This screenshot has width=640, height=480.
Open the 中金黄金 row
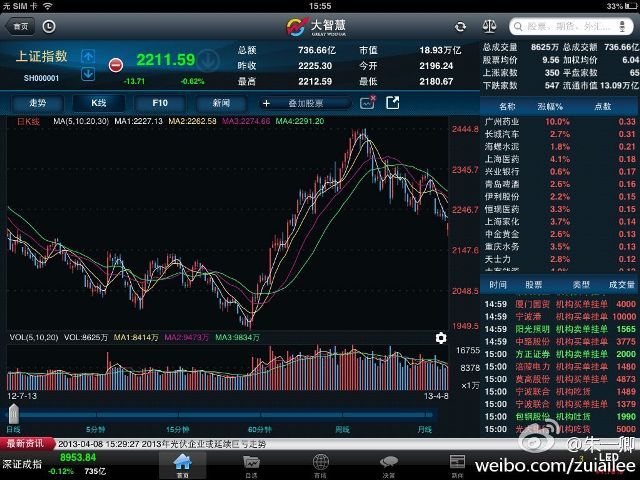560,234
